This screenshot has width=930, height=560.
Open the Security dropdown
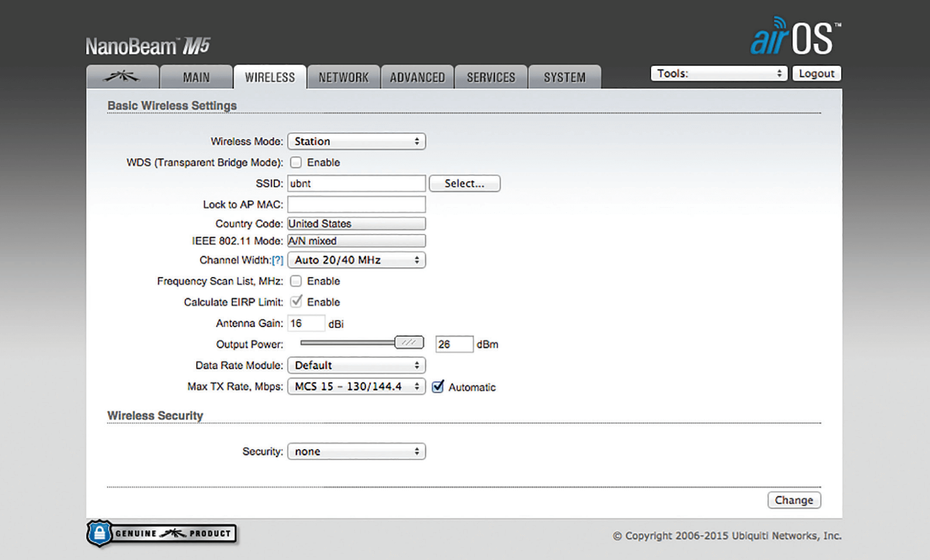(356, 452)
